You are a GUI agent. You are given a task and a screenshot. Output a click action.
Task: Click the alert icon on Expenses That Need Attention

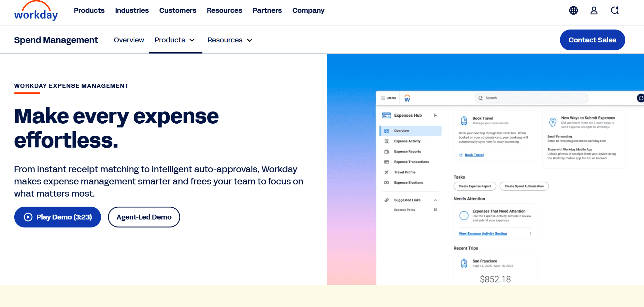pos(464,216)
